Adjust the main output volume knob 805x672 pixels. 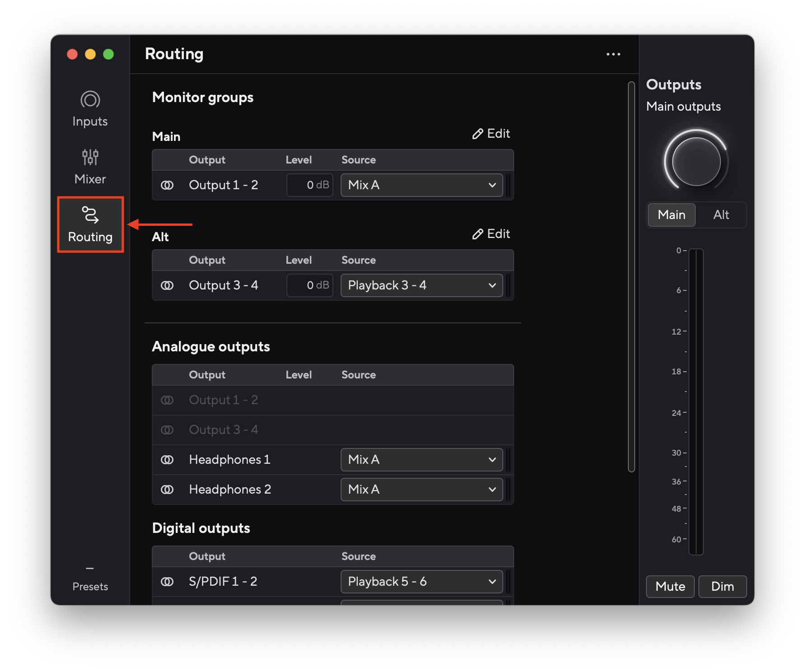pos(695,161)
